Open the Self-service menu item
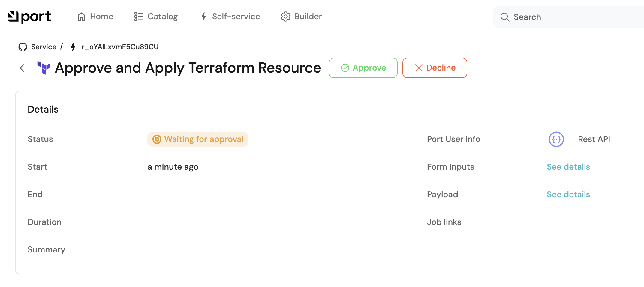Screen dimensions: 644x287 236,17
